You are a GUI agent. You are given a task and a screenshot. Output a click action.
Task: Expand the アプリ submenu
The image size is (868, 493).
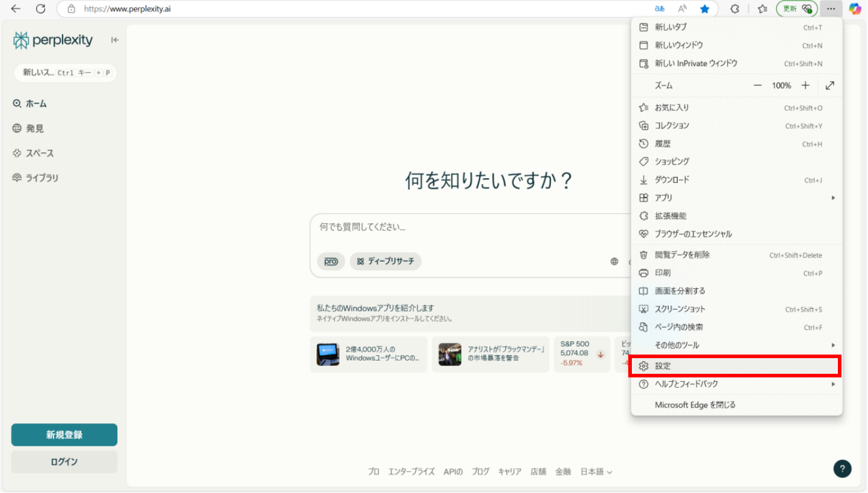coord(736,197)
